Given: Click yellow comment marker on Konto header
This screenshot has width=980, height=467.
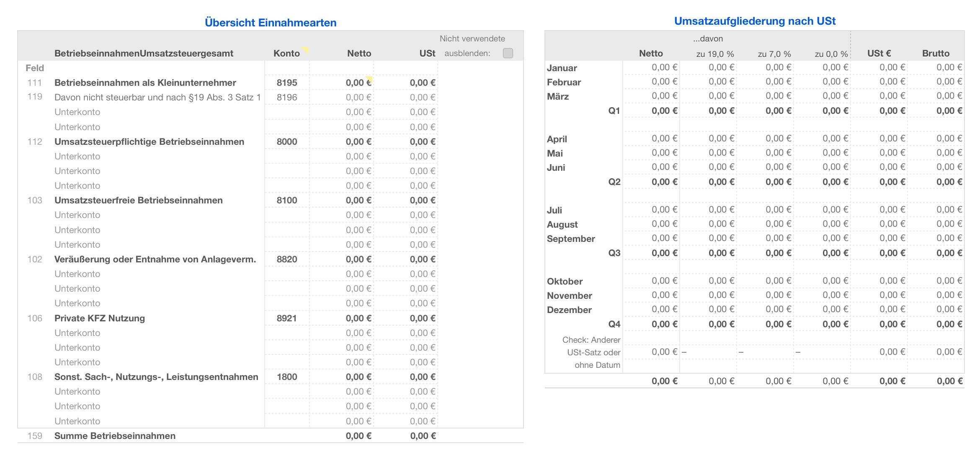Looking at the screenshot, I should pos(306,50).
